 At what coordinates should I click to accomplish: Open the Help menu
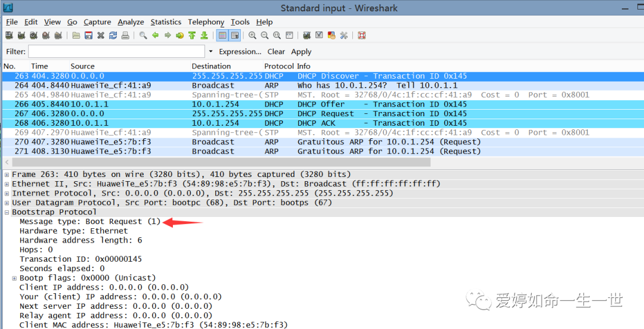point(265,22)
